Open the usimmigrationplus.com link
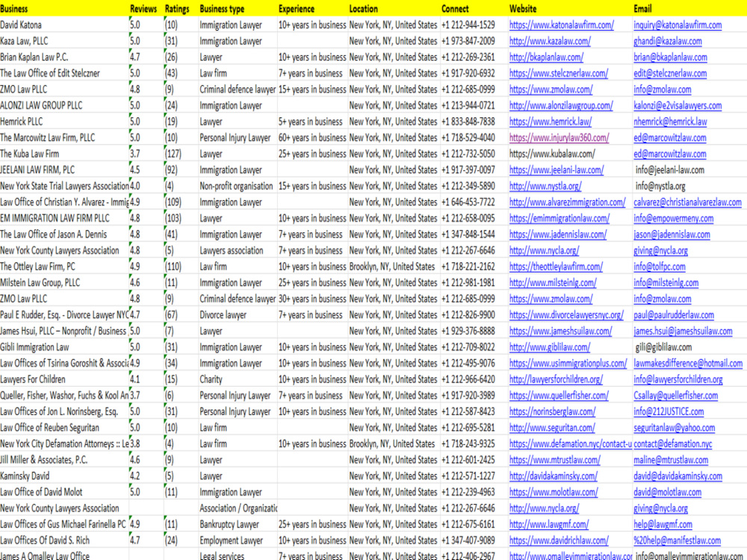This screenshot has height=560, width=747. click(x=568, y=364)
